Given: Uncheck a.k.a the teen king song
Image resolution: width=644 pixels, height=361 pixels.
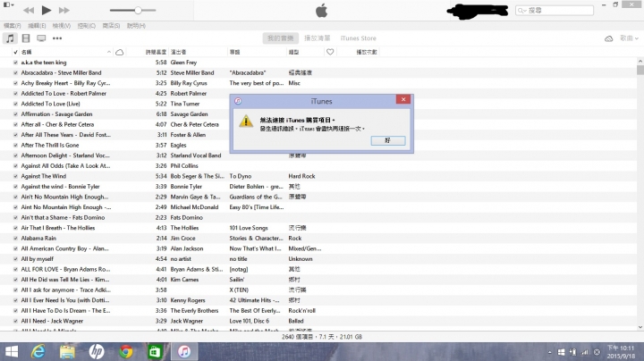Looking at the screenshot, I should pos(15,63).
